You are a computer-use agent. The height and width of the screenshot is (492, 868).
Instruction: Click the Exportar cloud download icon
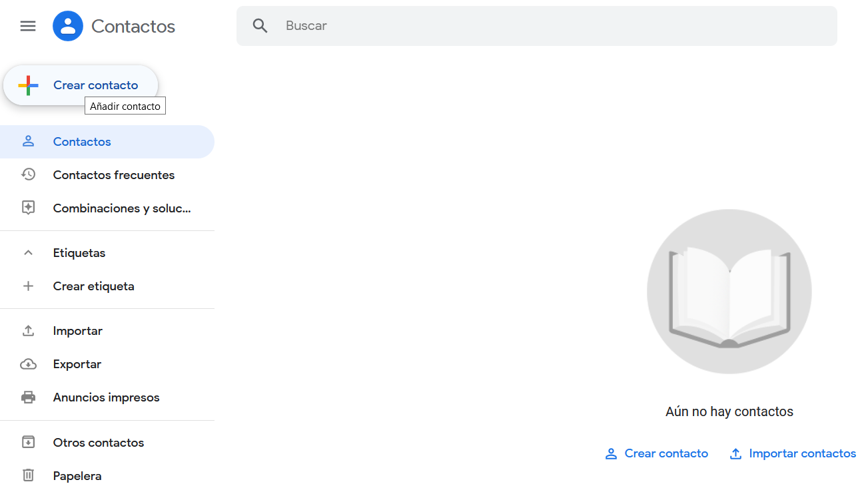[28, 364]
